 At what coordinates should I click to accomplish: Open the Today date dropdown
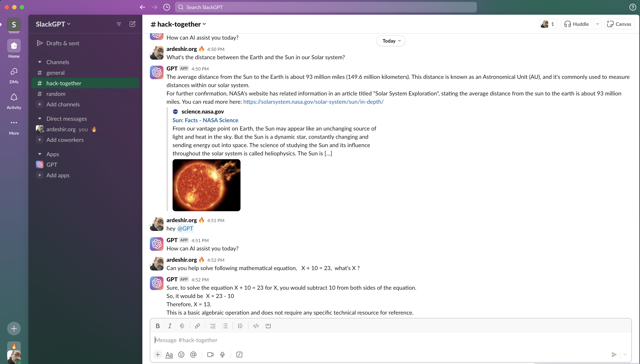pos(391,41)
